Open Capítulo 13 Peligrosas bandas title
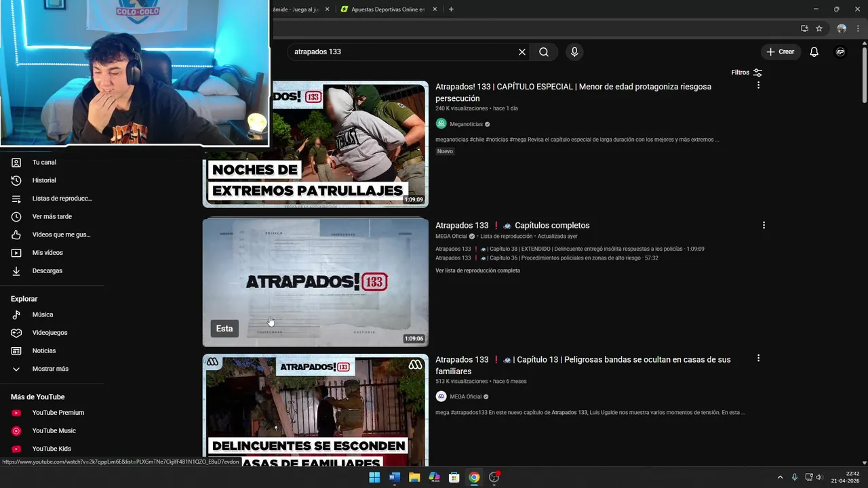Viewport: 868px width, 488px height. (x=583, y=365)
